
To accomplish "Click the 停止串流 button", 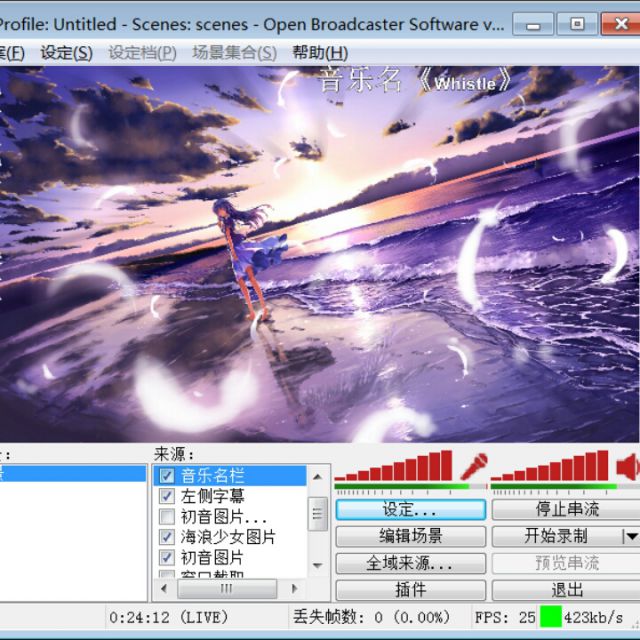I will [x=567, y=509].
